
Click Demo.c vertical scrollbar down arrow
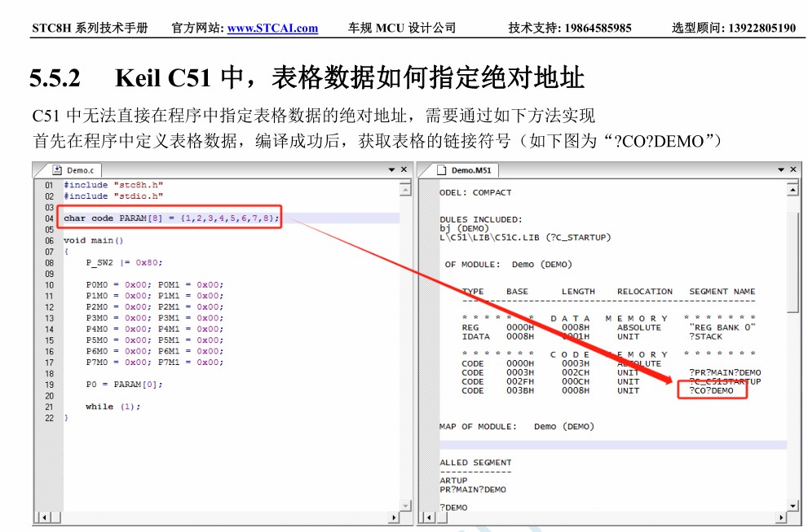tap(405, 506)
